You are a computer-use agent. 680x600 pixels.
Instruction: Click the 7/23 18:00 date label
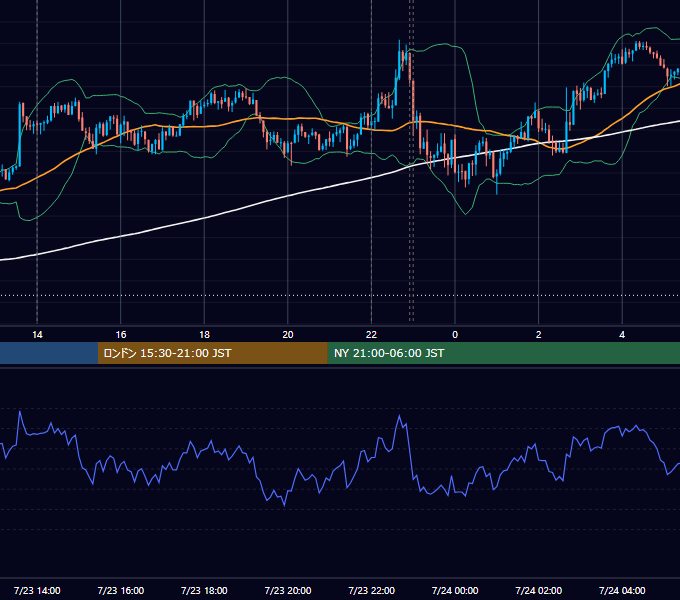pyautogui.click(x=204, y=590)
